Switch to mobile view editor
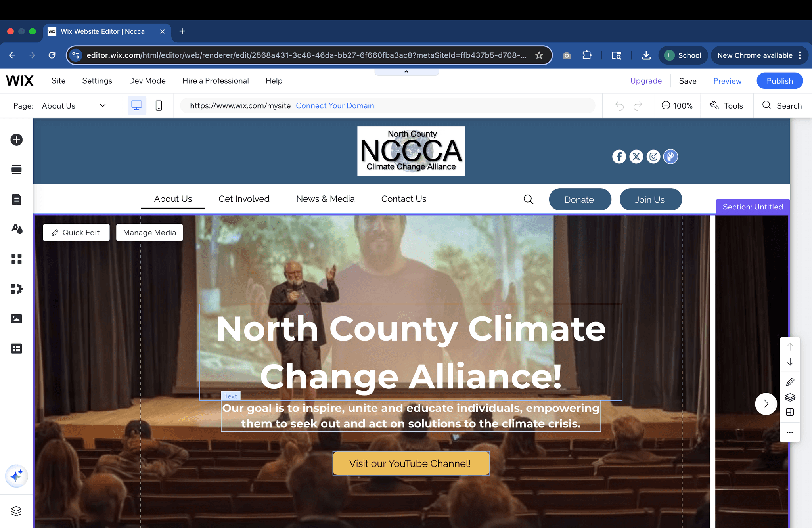812x528 pixels. click(159, 105)
